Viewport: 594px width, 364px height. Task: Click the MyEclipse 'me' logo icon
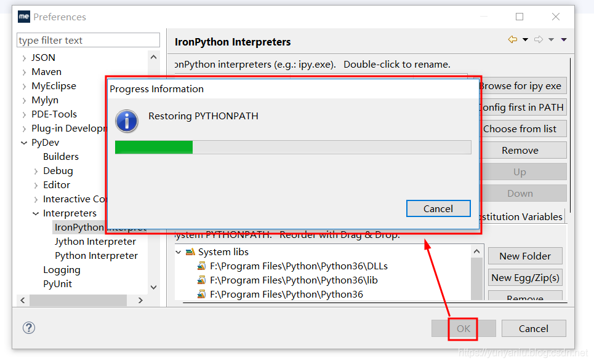tap(24, 17)
